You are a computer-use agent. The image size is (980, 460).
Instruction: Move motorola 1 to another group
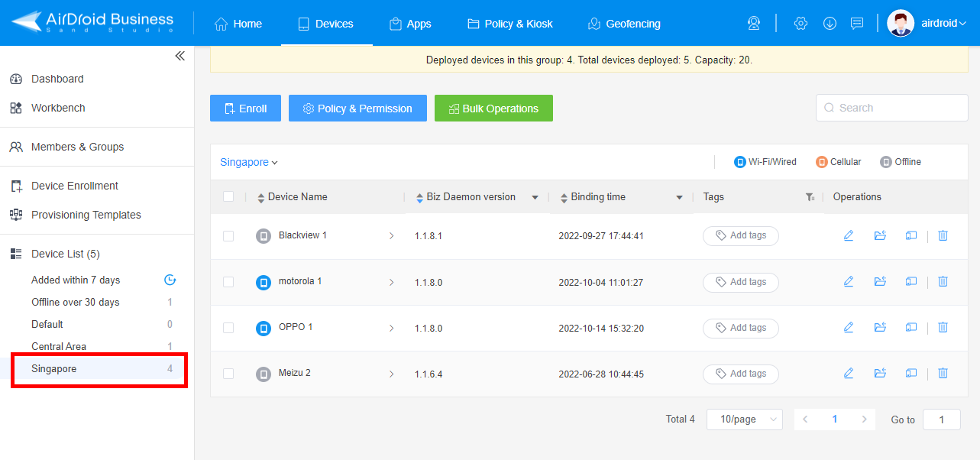(x=880, y=281)
